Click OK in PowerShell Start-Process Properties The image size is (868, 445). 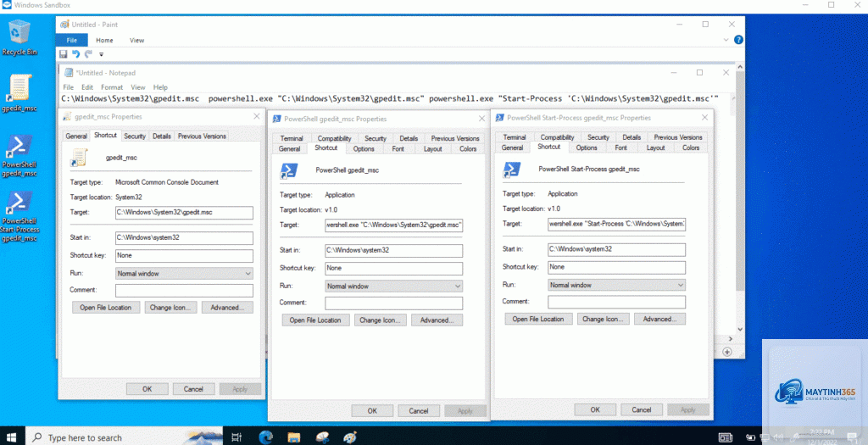coord(595,409)
